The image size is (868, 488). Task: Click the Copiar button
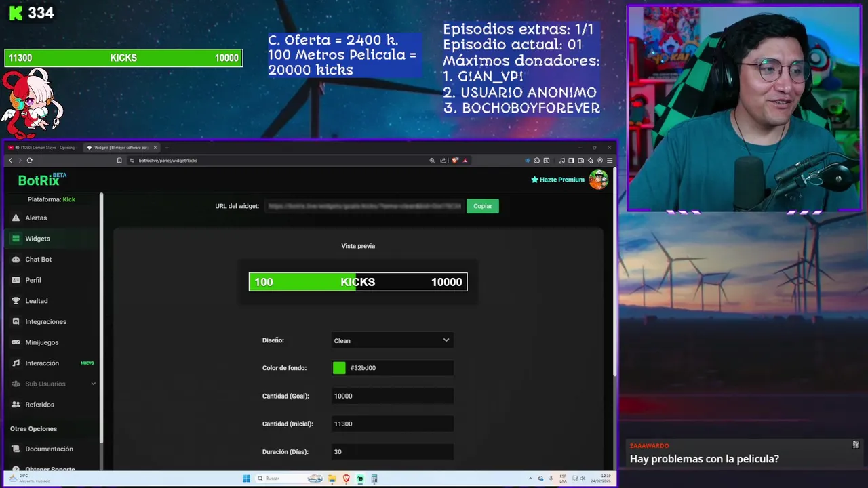pyautogui.click(x=483, y=206)
